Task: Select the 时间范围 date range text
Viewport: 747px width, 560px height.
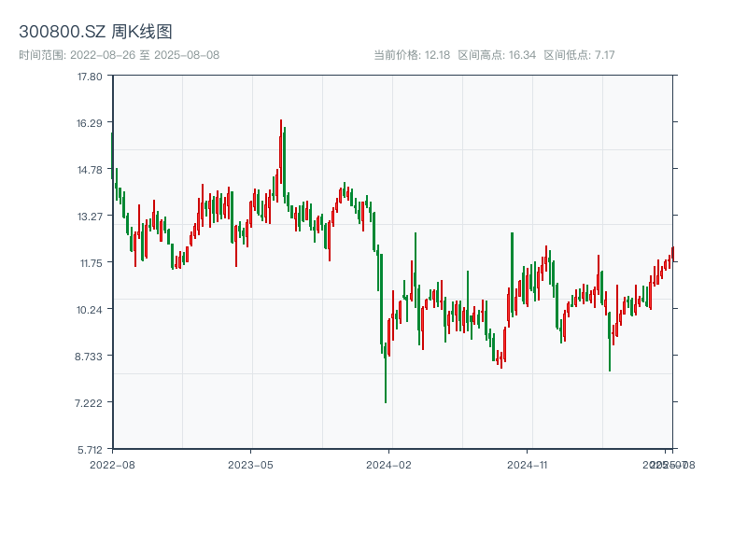Action: [x=119, y=55]
